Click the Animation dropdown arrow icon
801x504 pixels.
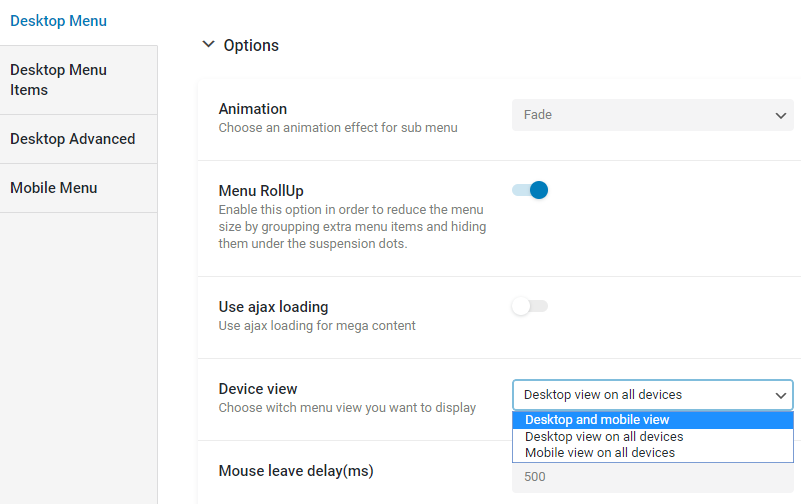781,116
